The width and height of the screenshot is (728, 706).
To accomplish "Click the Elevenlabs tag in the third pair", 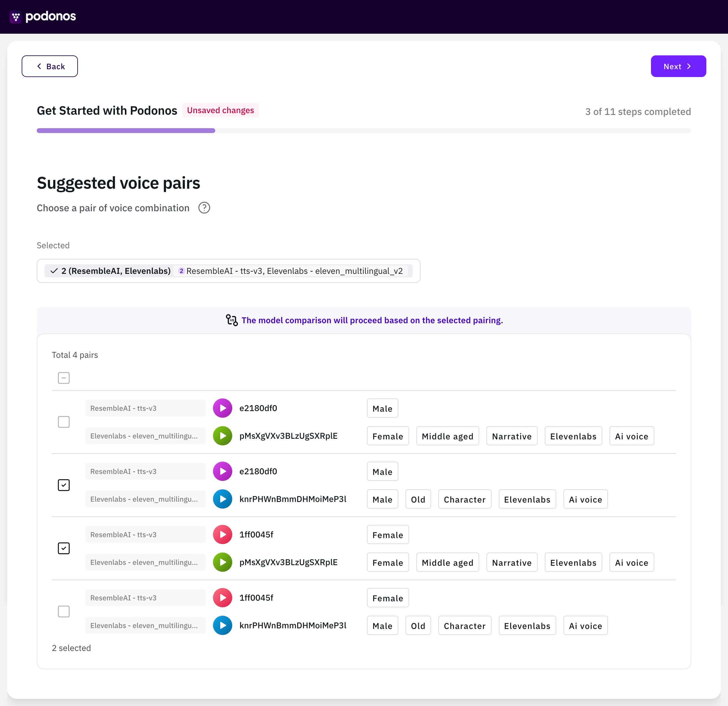I will pos(573,562).
